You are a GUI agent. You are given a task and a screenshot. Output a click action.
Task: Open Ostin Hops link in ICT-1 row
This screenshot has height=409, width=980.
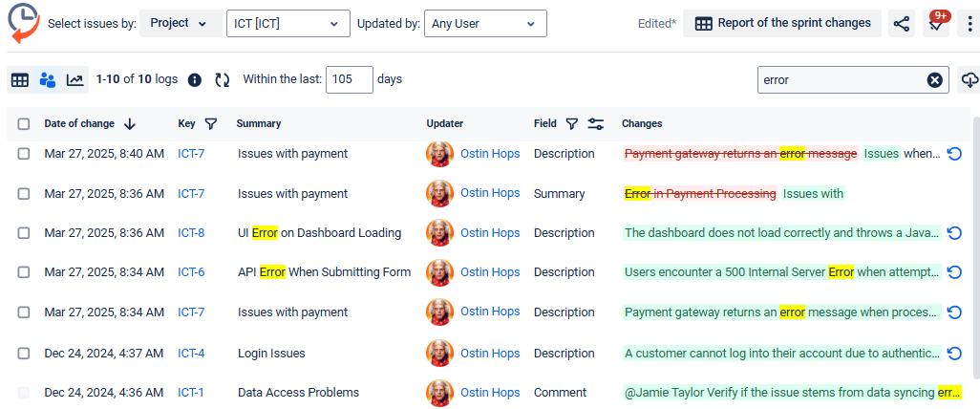coord(490,393)
